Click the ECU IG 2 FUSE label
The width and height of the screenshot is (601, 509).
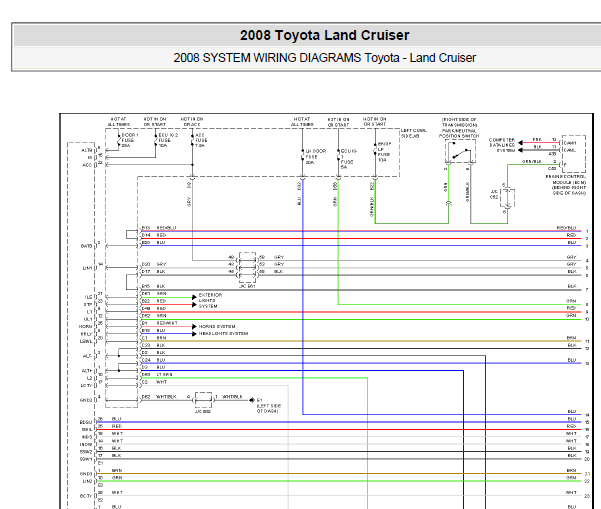pos(168,140)
